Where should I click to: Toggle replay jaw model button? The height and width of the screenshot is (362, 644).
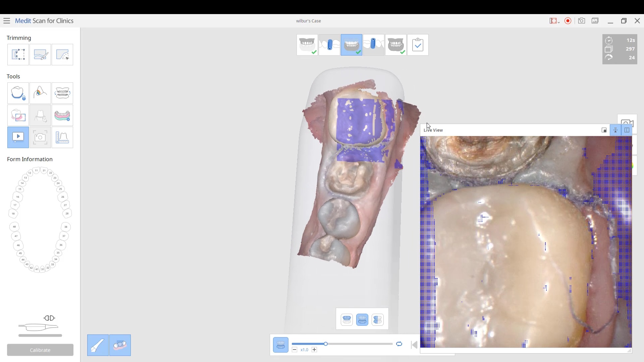coord(281,345)
